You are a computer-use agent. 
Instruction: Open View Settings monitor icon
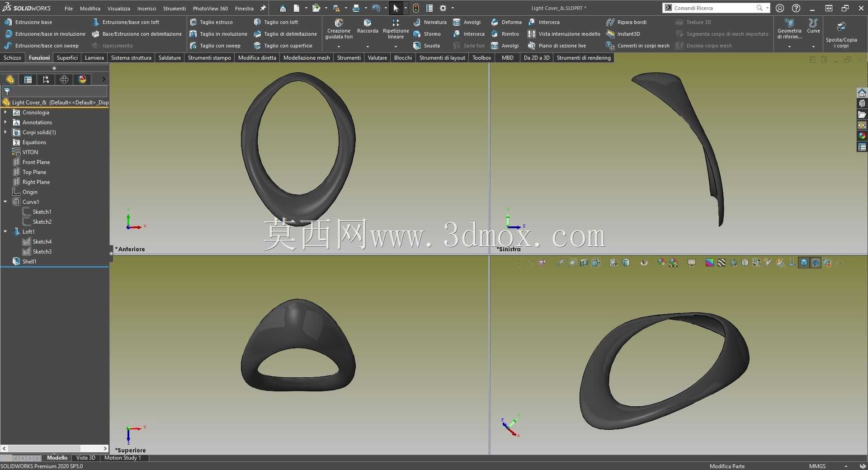(691, 263)
